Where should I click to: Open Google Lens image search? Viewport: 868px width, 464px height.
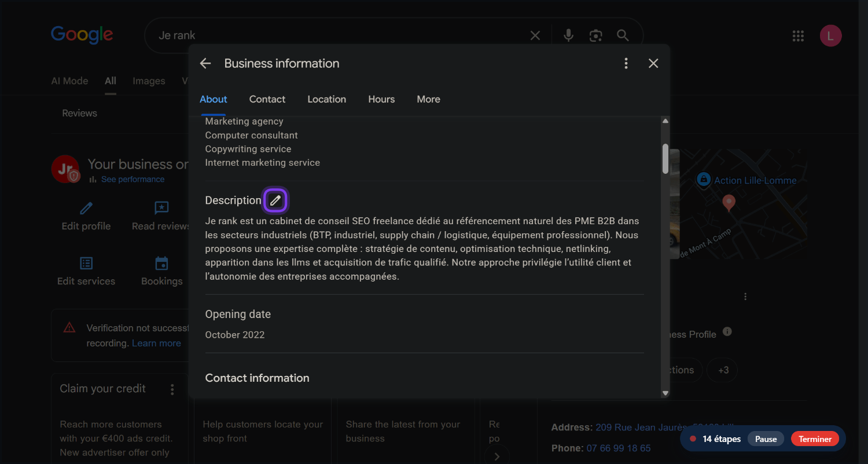[595, 36]
